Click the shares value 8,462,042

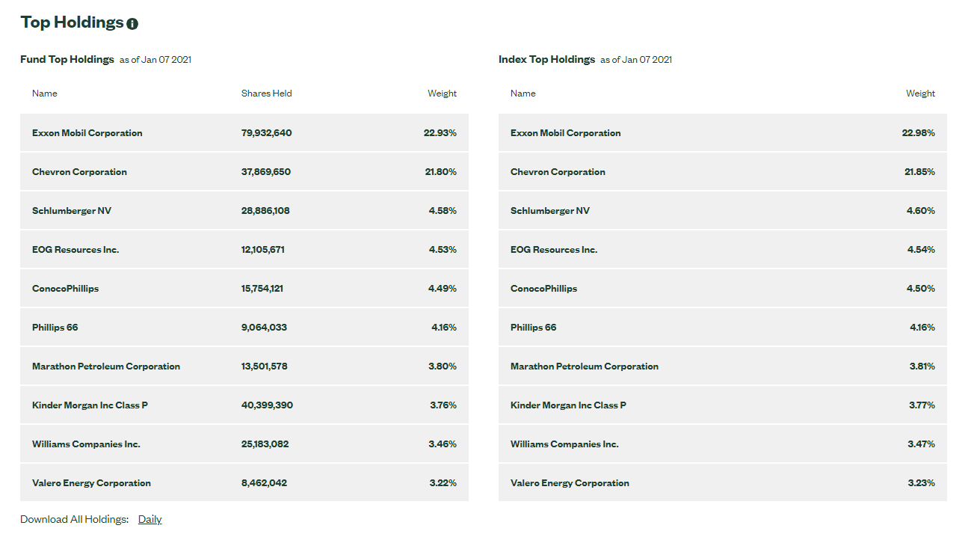click(264, 483)
